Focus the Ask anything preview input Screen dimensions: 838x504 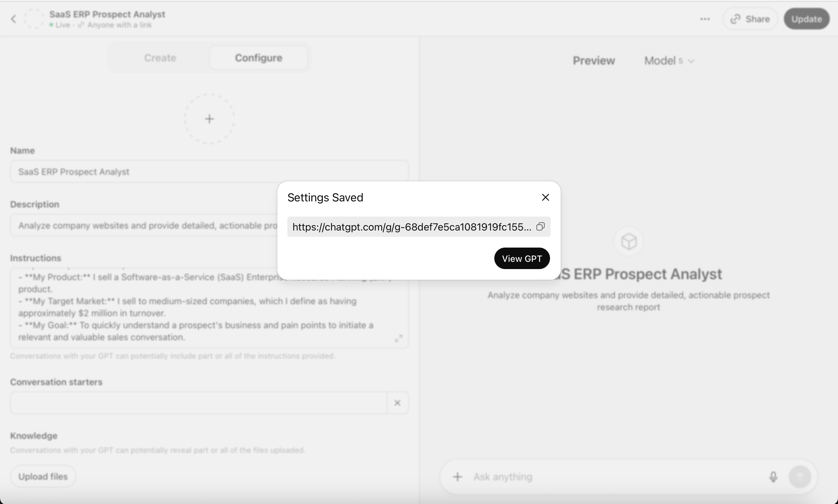tap(612, 477)
